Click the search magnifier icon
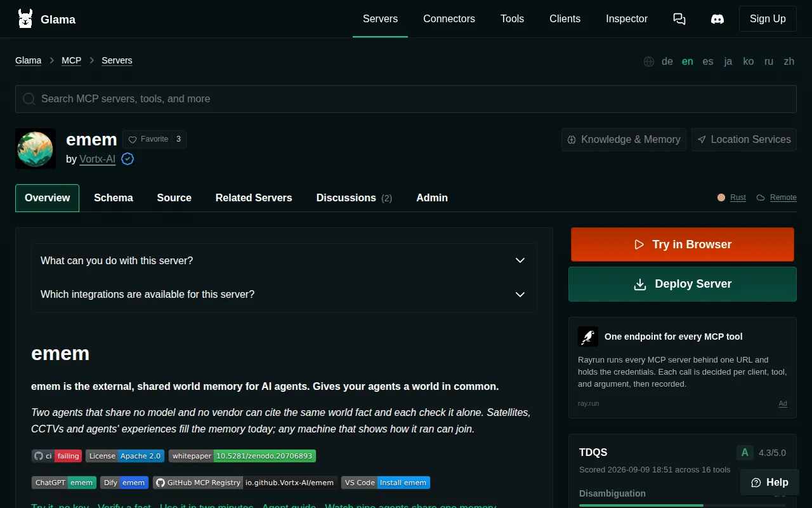The image size is (812, 508). click(x=29, y=99)
